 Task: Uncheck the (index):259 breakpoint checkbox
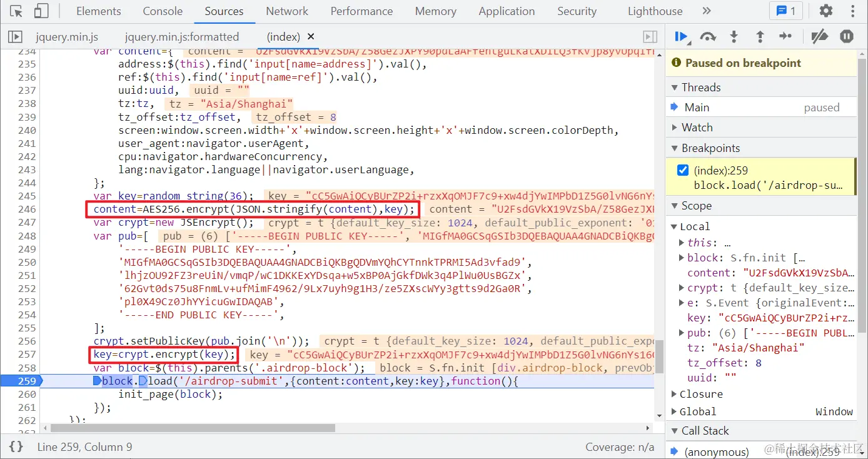[683, 170]
